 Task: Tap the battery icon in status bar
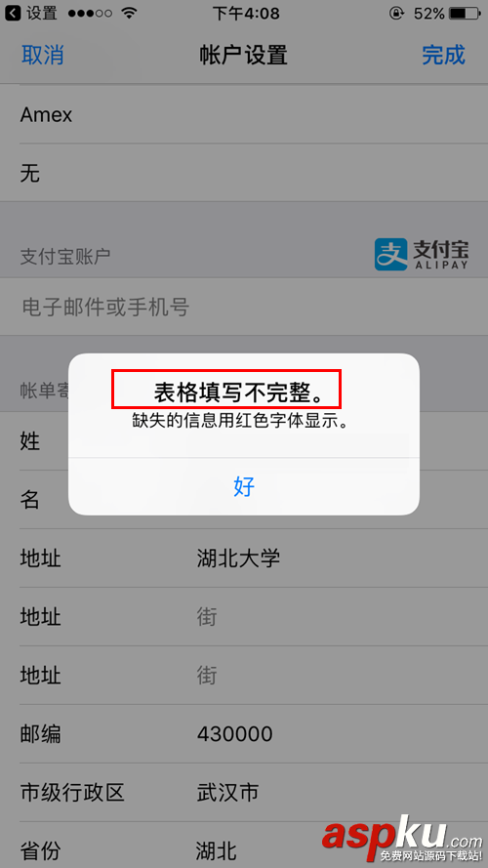[x=465, y=13]
